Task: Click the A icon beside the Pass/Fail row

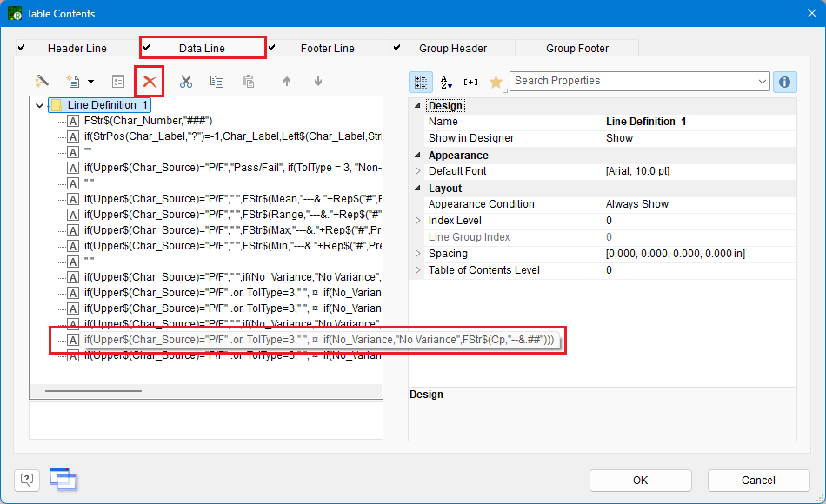Action: click(73, 168)
